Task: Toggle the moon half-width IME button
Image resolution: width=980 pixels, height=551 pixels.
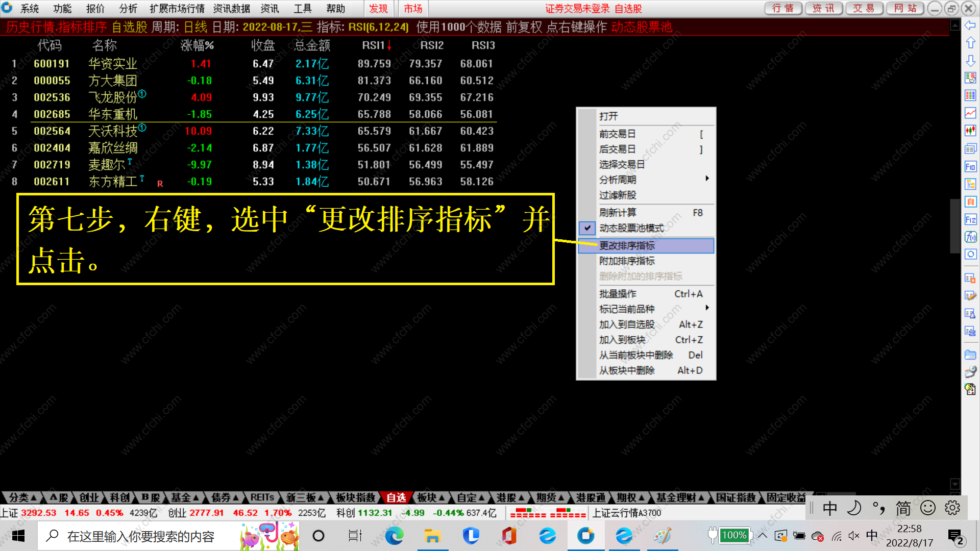Action: (x=854, y=508)
